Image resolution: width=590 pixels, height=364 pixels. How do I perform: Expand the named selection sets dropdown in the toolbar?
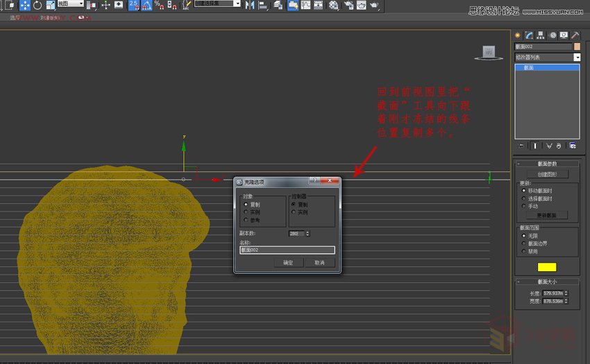pos(237,4)
